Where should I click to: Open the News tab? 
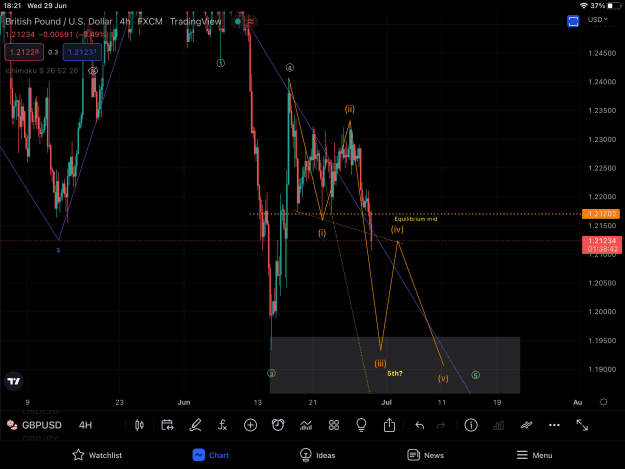click(425, 455)
